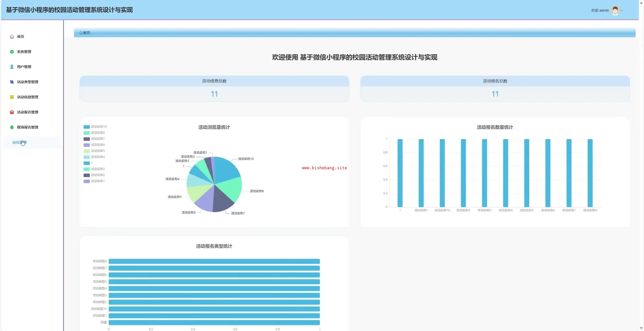Expand the 用户管理 submenu
Screen dimensions: 644x331
pos(24,67)
